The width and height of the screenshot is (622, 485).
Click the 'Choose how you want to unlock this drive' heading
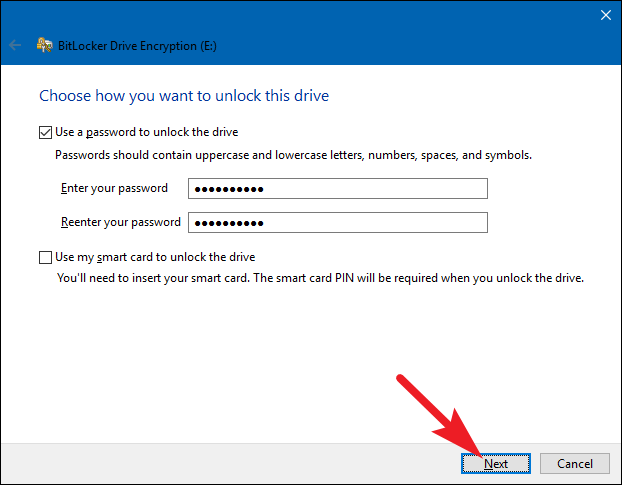tap(183, 97)
